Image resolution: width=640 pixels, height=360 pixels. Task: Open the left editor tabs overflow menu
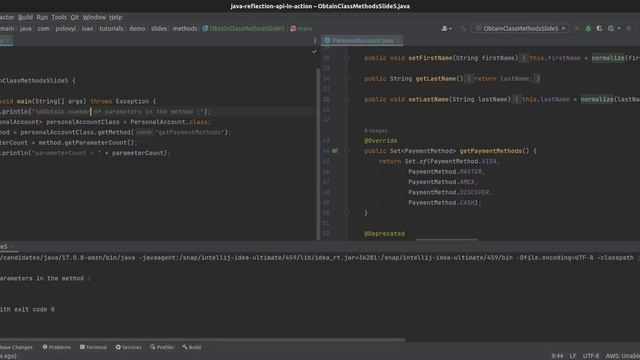click(315, 40)
